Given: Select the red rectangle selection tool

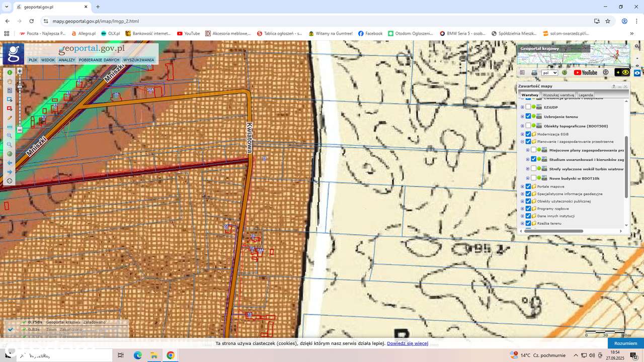Looking at the screenshot, I should point(10,109).
